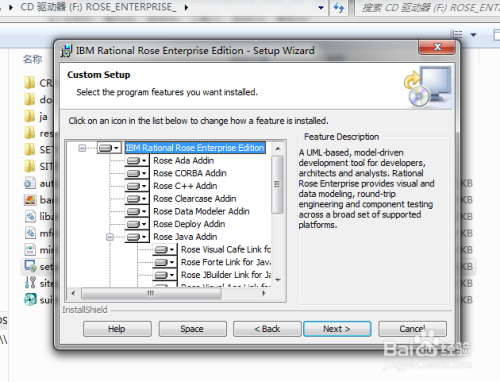Click the 名称 column header in Explorer
Image resolution: width=500 pixels, height=382 pixels.
click(32, 59)
